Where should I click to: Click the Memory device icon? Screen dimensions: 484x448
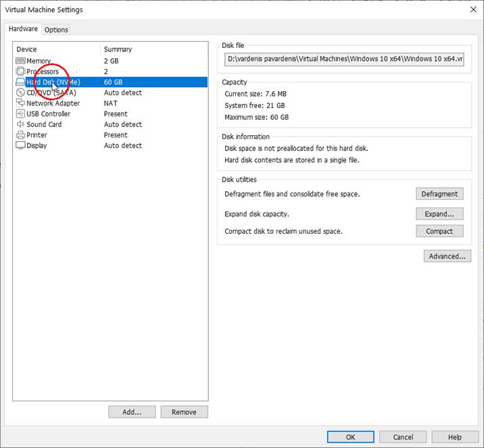pyautogui.click(x=20, y=61)
